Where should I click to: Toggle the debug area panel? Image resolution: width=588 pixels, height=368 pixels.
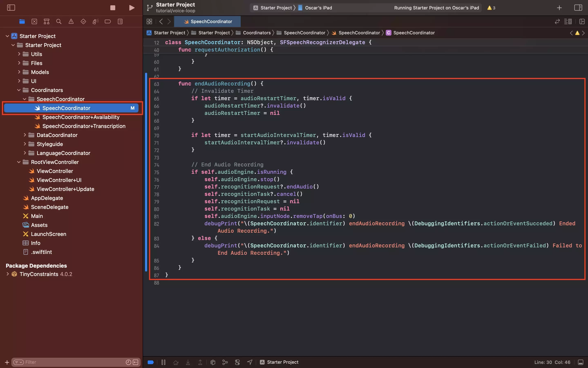pos(581,362)
